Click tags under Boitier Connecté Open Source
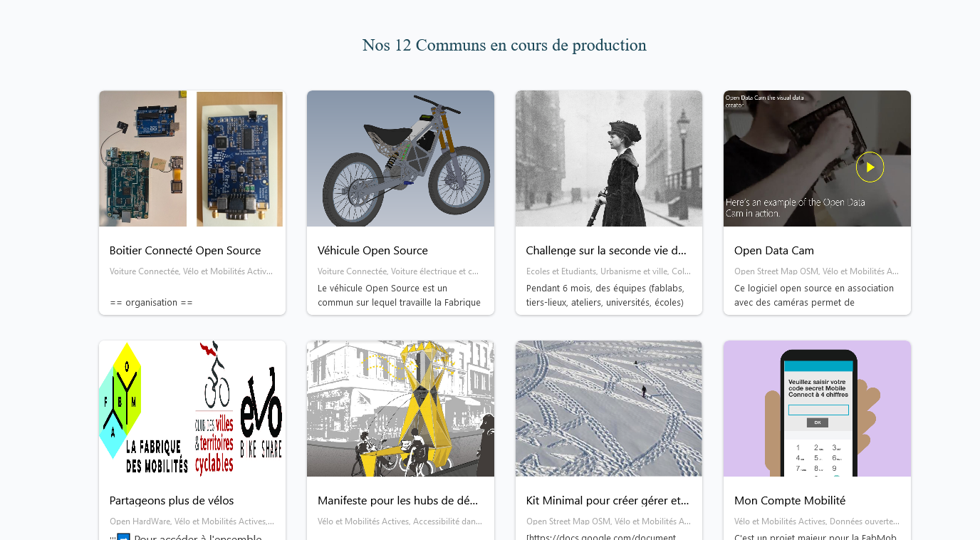 (x=192, y=271)
